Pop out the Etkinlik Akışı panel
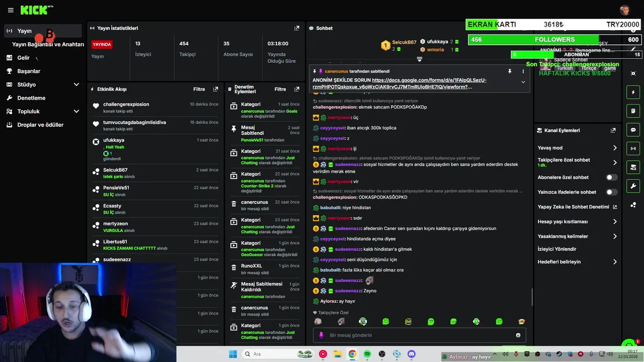Screen dimensions: 644x362 (215, 89)
